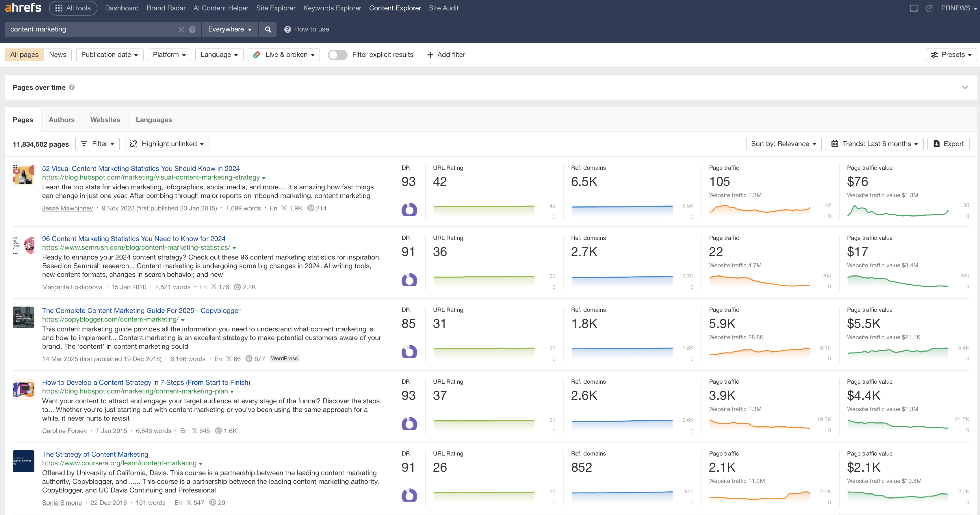980x515 pixels.
Task: Open Keywords Explorer in top menu
Action: pyautogui.click(x=332, y=8)
